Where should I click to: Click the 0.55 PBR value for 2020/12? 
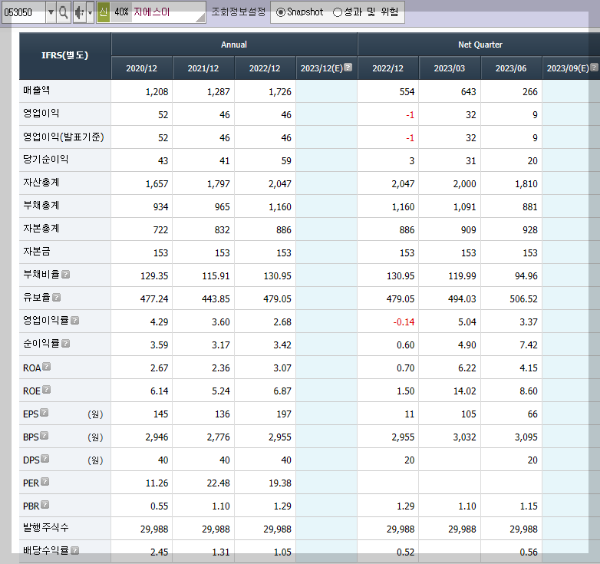[x=159, y=506]
